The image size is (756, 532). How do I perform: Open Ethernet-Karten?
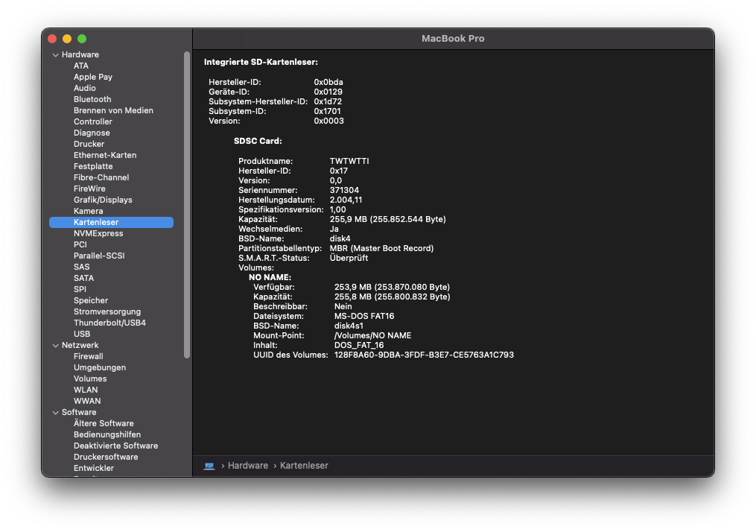click(x=104, y=155)
